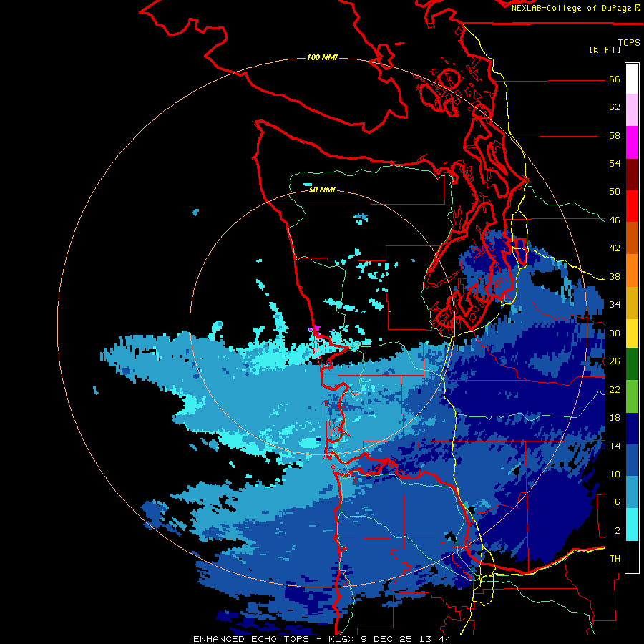Click the light blue 10 K FT swatch
Screen dimensions: 644x644
[632, 492]
